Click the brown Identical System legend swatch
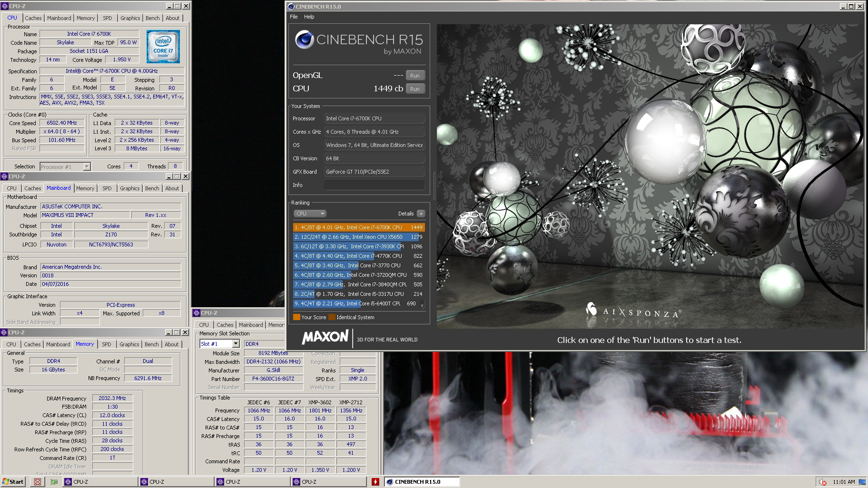Viewport: 868px width, 488px height. tap(332, 317)
